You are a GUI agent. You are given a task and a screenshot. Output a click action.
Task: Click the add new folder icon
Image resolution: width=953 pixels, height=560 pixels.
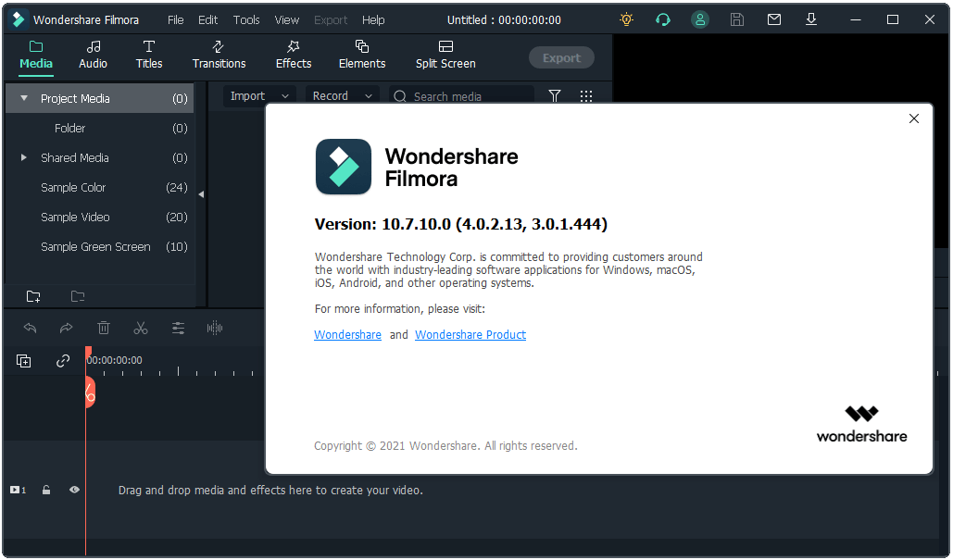33,296
